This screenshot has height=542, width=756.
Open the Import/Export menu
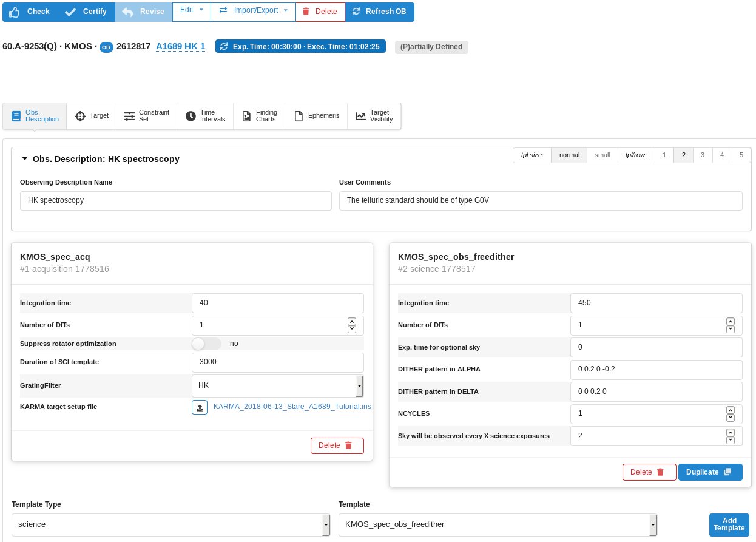(253, 11)
